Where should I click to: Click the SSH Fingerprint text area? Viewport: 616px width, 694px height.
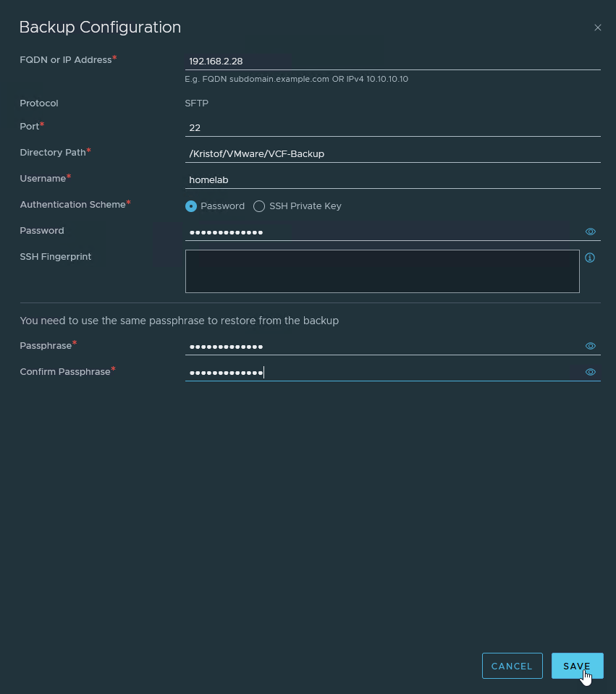coord(382,271)
